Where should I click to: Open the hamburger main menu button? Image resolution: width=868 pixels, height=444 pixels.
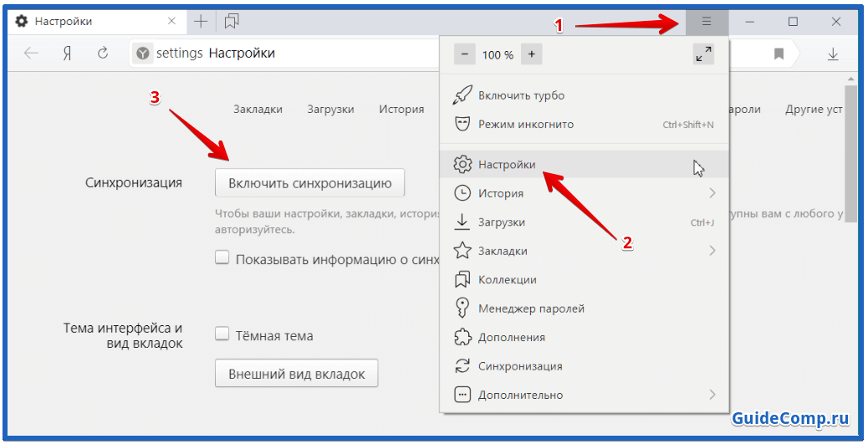(707, 22)
